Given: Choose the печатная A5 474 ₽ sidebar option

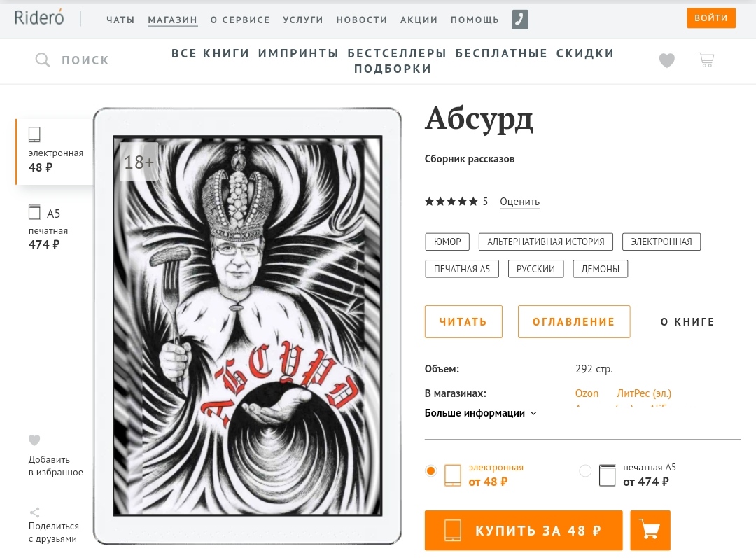Looking at the screenshot, I should 48,227.
